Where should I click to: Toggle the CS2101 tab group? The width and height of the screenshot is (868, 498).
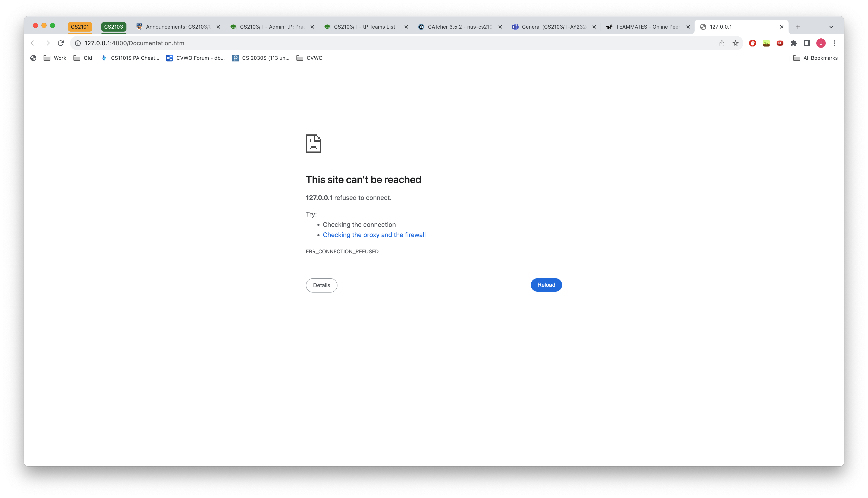80,27
